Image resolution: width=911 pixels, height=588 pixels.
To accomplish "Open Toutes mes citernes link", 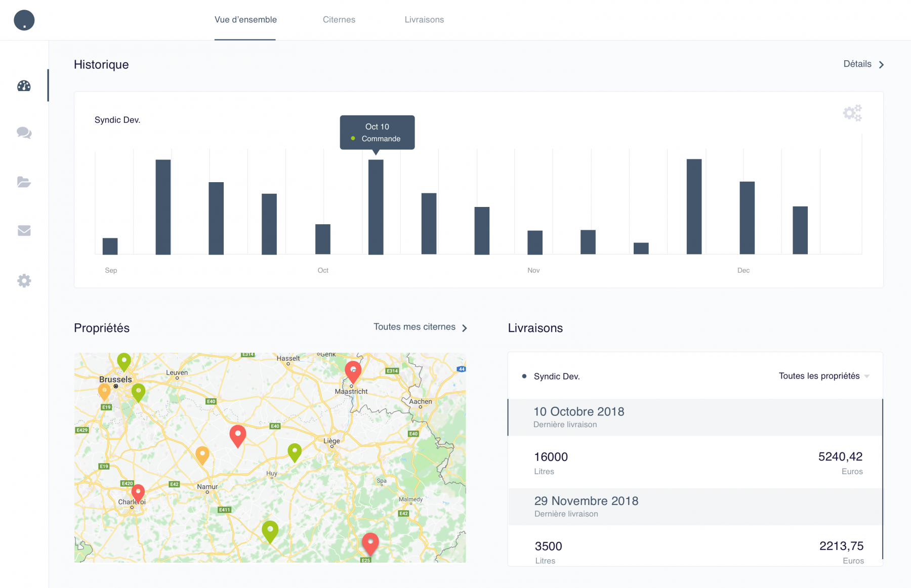I will [x=415, y=327].
